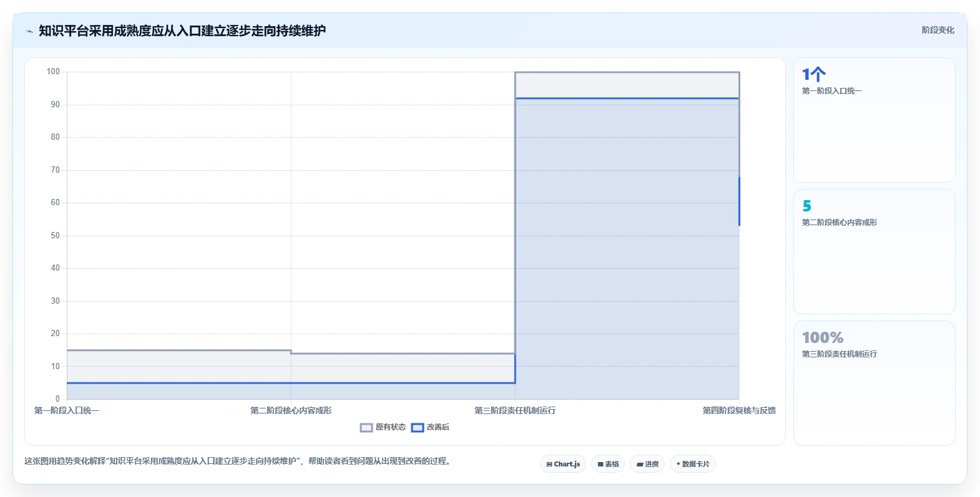The height and width of the screenshot is (497, 980).
Task: Select the 数据卡片 tag
Action: click(x=693, y=464)
